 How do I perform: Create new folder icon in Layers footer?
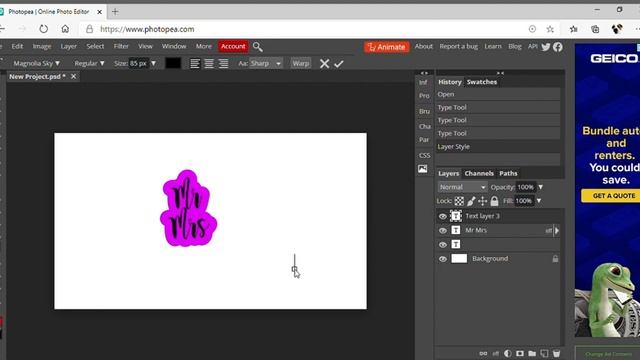(x=532, y=353)
